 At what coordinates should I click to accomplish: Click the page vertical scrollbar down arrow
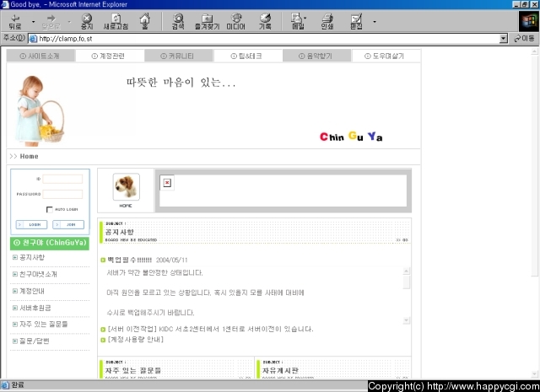(x=534, y=374)
